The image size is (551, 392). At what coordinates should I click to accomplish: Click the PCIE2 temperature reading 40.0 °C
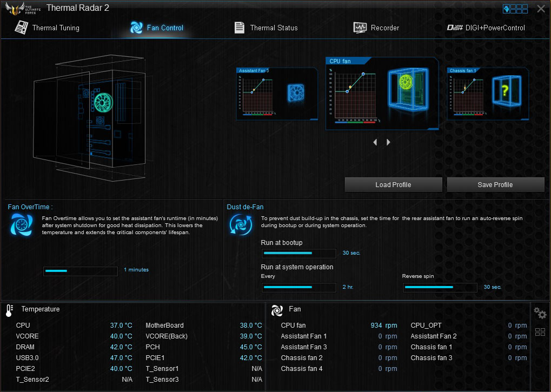click(121, 369)
